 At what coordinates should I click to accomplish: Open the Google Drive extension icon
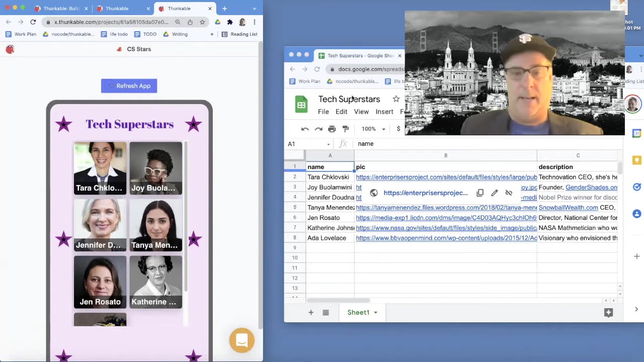217,22
